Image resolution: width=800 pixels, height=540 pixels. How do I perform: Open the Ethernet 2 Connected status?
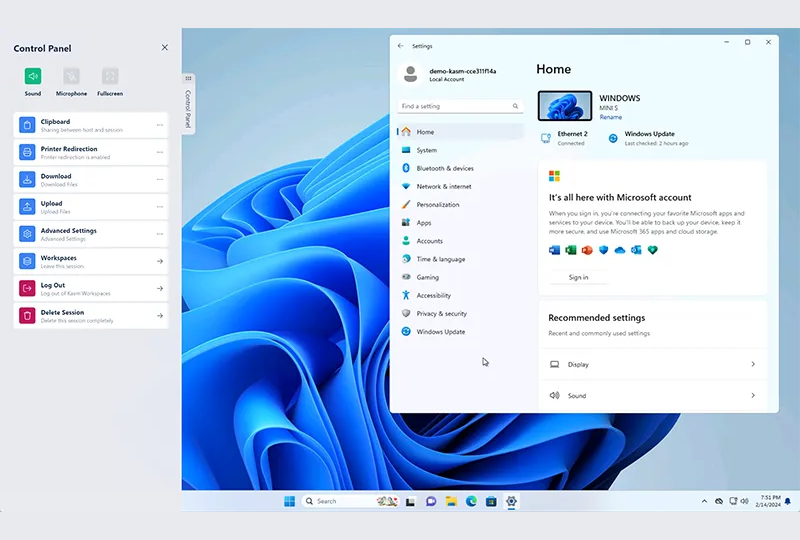point(564,138)
